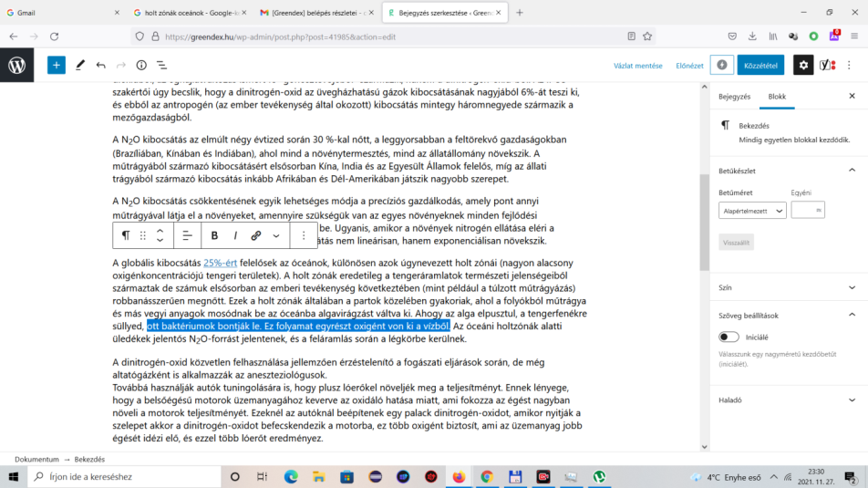Image resolution: width=868 pixels, height=488 pixels.
Task: Click the undo arrow in editor toolbar
Action: (x=100, y=65)
